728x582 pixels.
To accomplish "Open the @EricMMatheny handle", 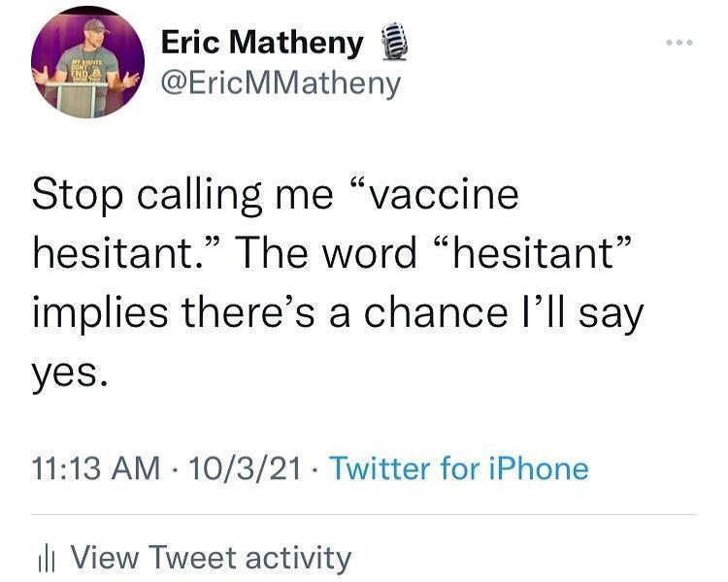I will [x=280, y=82].
